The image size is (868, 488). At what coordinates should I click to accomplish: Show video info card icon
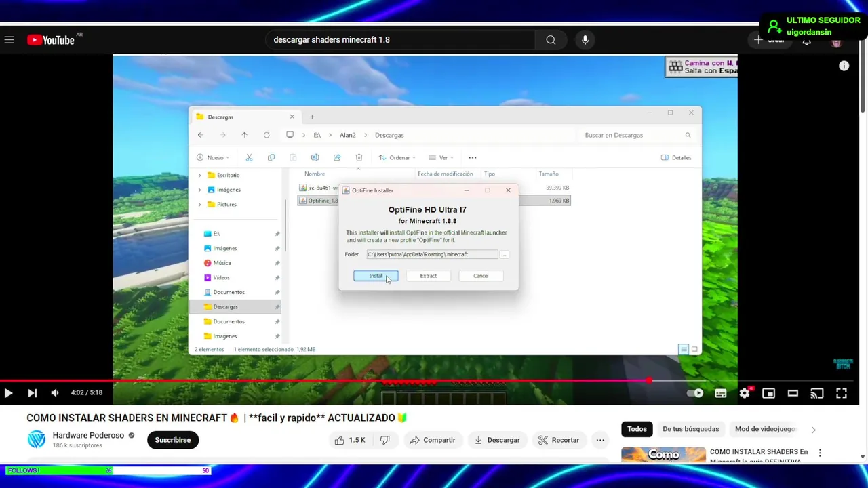[x=844, y=66]
